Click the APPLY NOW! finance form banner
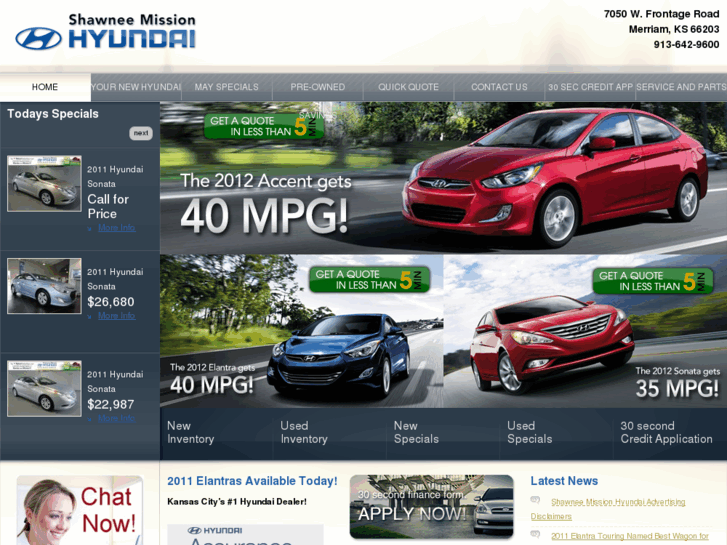Image resolution: width=727 pixels, height=545 pixels. point(432,507)
